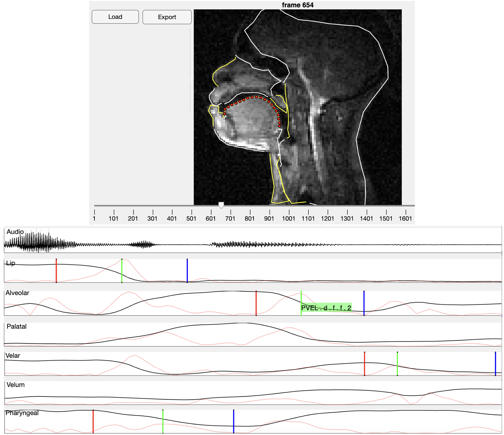The width and height of the screenshot is (504, 435).
Task: Click tick label 701 on frame axis
Action: 230,218
